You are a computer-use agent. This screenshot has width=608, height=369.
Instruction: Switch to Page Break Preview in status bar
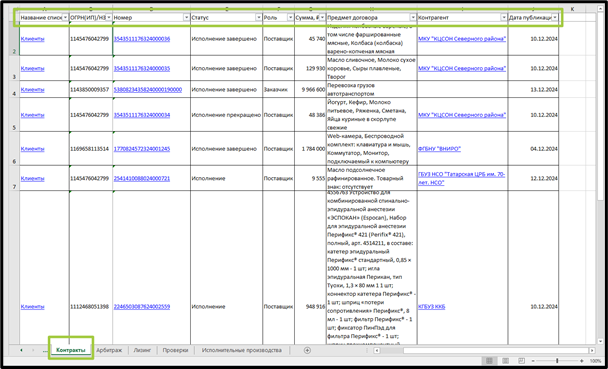[521, 361]
